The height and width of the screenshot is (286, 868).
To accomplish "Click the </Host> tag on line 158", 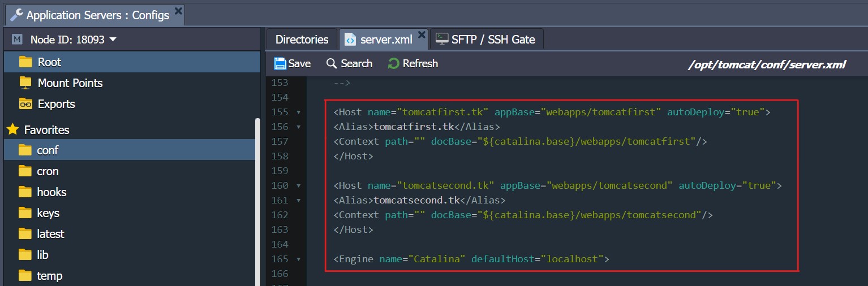I will (353, 156).
